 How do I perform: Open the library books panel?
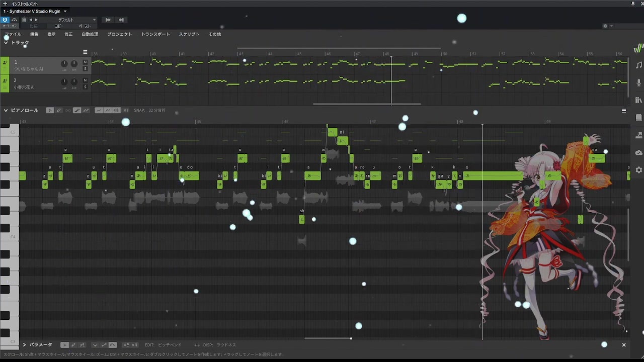coord(638,100)
